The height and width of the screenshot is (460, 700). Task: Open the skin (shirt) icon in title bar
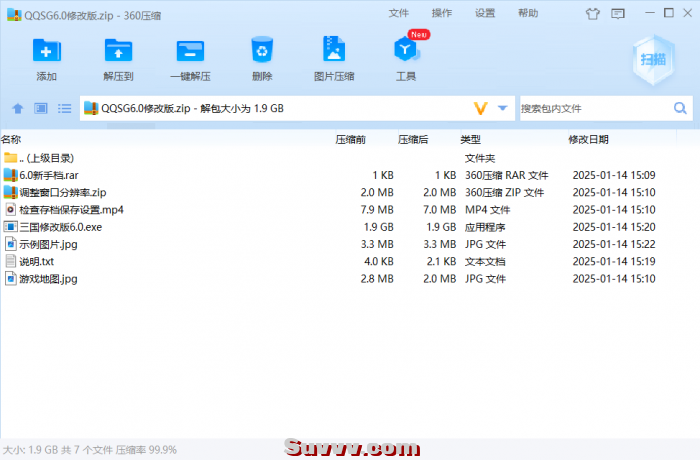coord(592,14)
